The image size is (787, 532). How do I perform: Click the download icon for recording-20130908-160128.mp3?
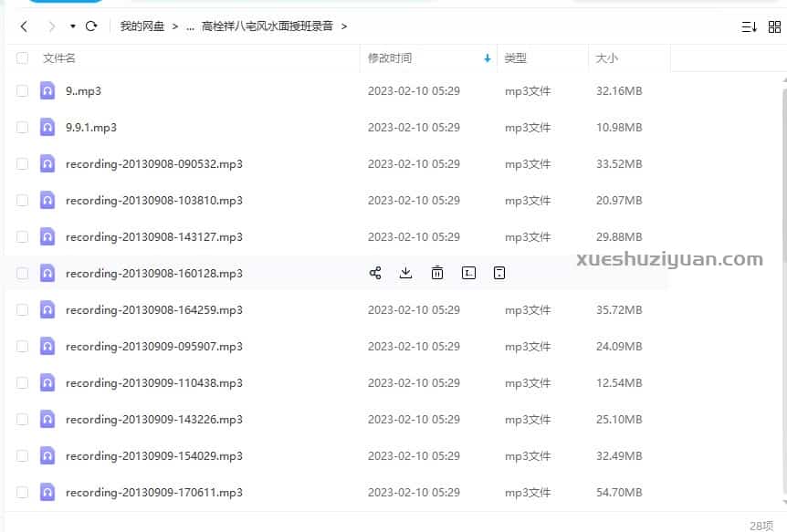(406, 272)
